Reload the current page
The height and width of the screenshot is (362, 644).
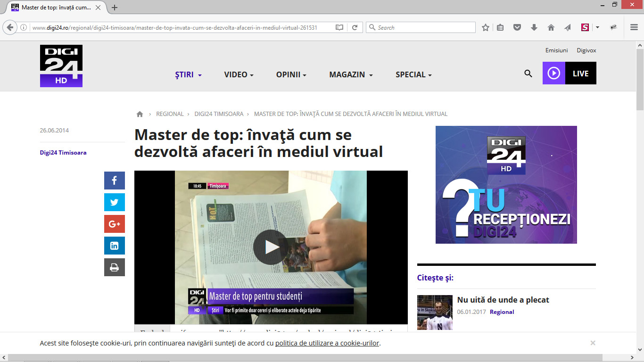[355, 28]
